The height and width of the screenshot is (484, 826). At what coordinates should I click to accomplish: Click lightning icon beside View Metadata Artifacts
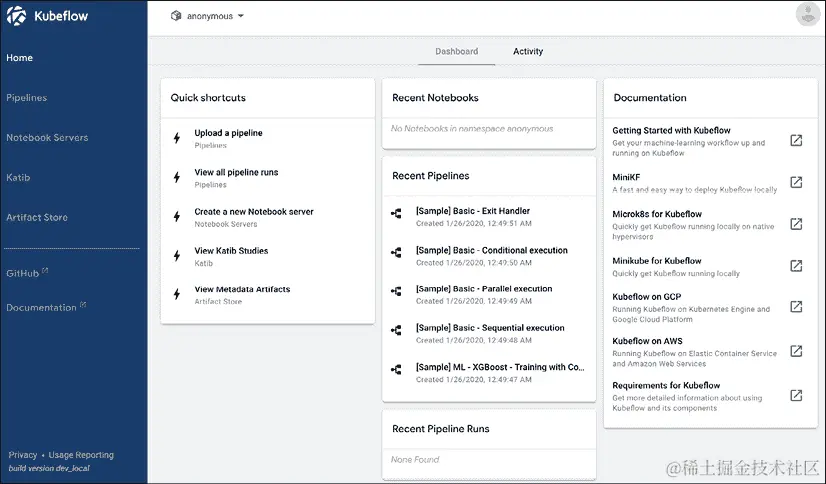(x=177, y=294)
